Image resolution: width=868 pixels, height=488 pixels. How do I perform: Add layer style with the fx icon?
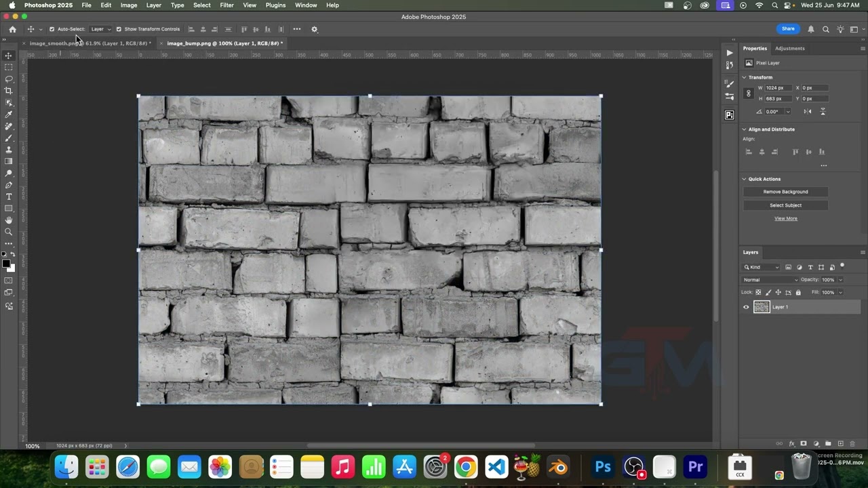pyautogui.click(x=791, y=444)
